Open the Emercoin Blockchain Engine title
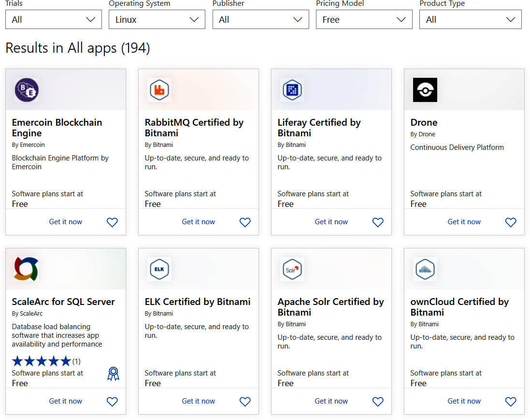This screenshot has width=530, height=420. tap(57, 128)
